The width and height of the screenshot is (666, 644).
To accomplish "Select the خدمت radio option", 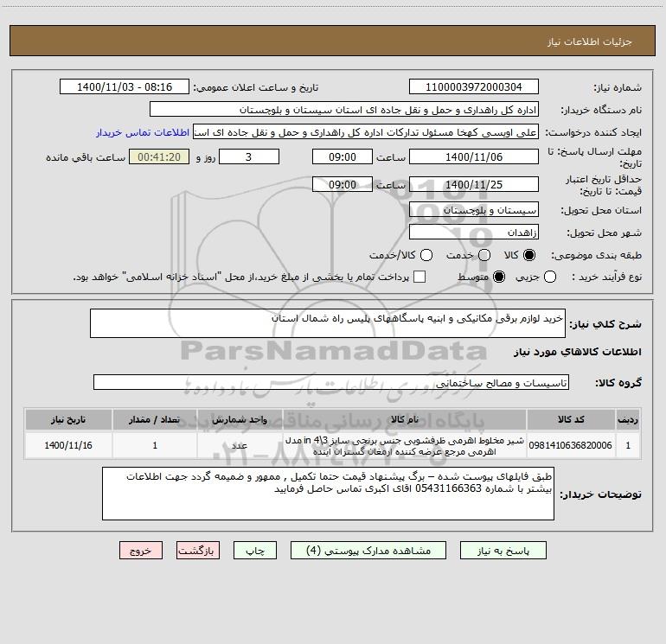I will pos(484,255).
